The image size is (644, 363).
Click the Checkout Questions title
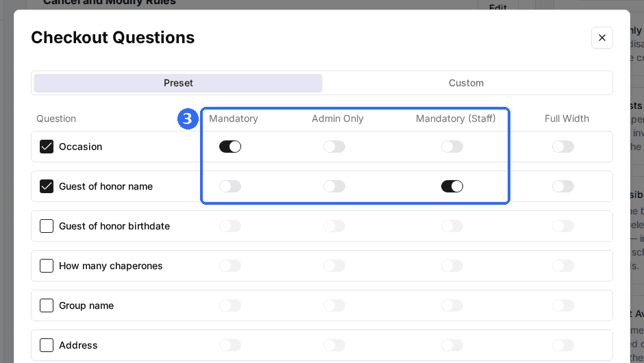click(113, 38)
